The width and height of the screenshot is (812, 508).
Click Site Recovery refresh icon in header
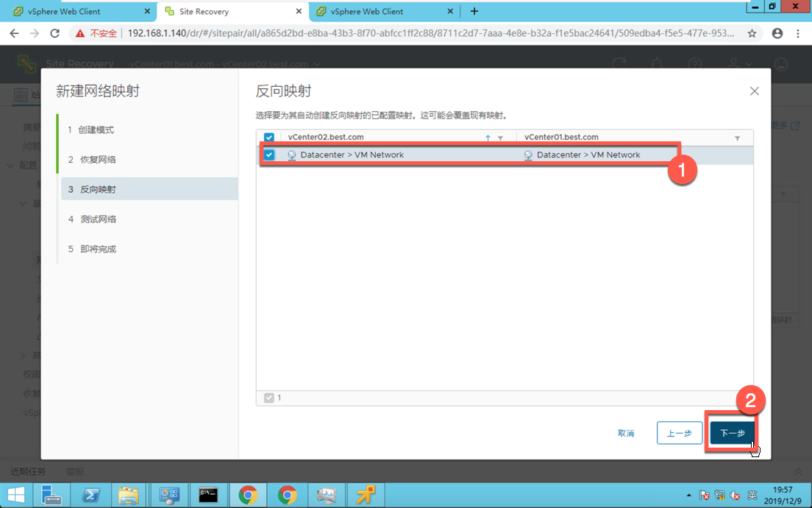(x=619, y=64)
